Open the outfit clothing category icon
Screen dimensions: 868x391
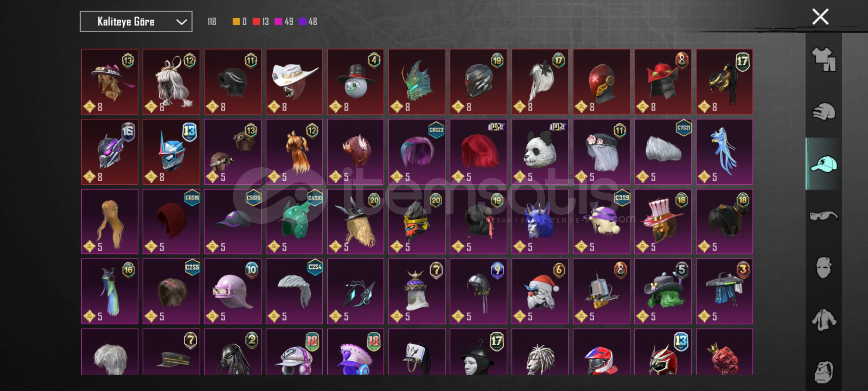pos(824,60)
